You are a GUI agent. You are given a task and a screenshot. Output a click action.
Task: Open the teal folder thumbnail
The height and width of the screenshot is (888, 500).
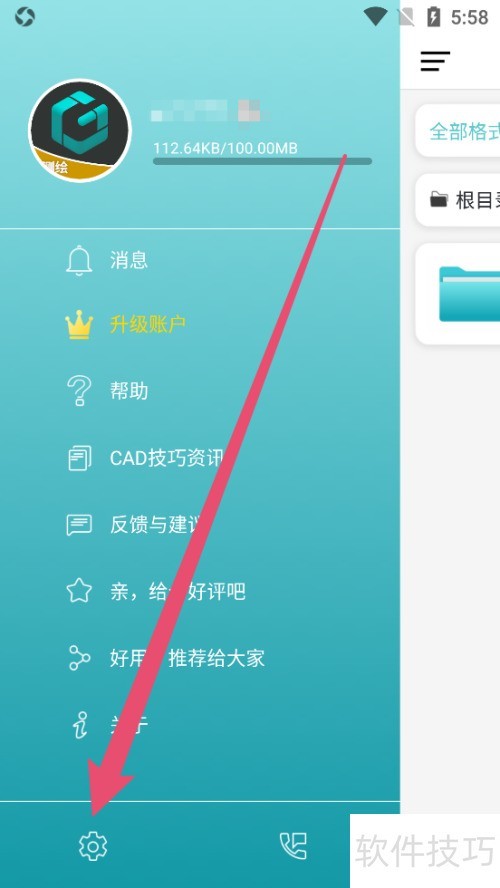[469, 294]
